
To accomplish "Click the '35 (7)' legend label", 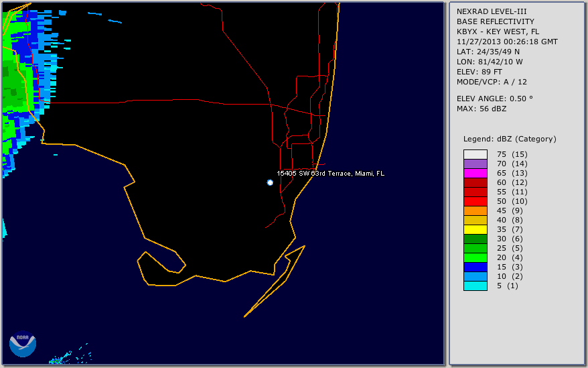I will point(510,229).
